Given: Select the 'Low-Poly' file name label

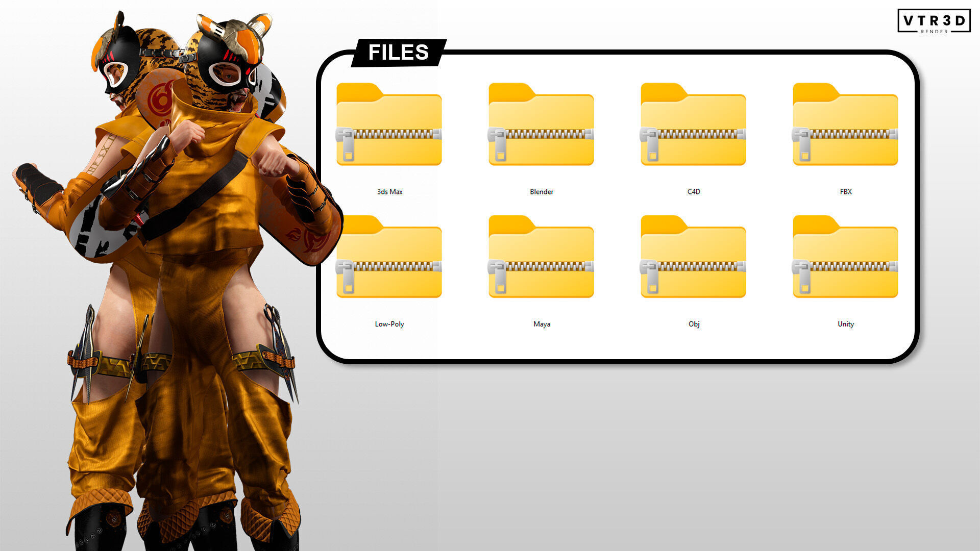Looking at the screenshot, I should (389, 324).
